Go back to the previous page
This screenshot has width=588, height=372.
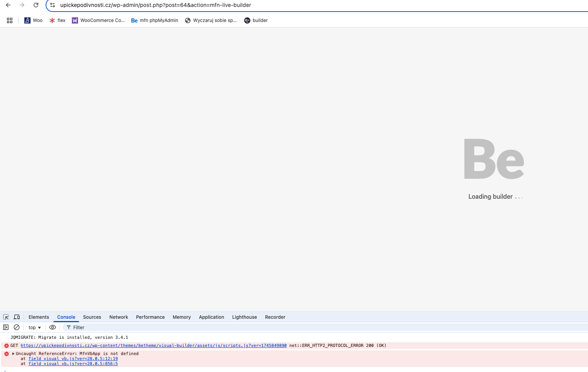8,5
